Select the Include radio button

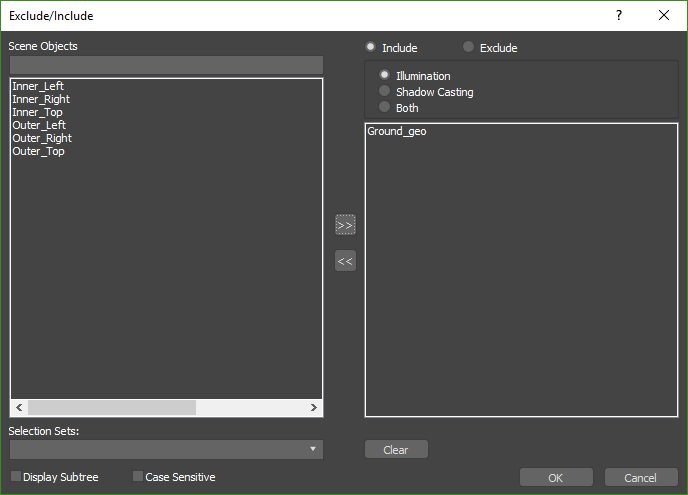tap(371, 47)
